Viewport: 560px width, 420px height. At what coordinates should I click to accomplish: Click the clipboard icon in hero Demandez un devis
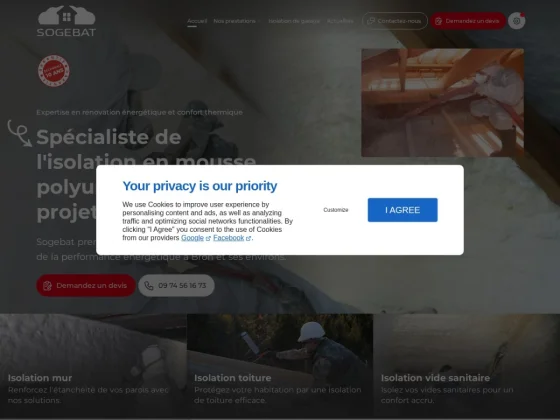coord(47,285)
